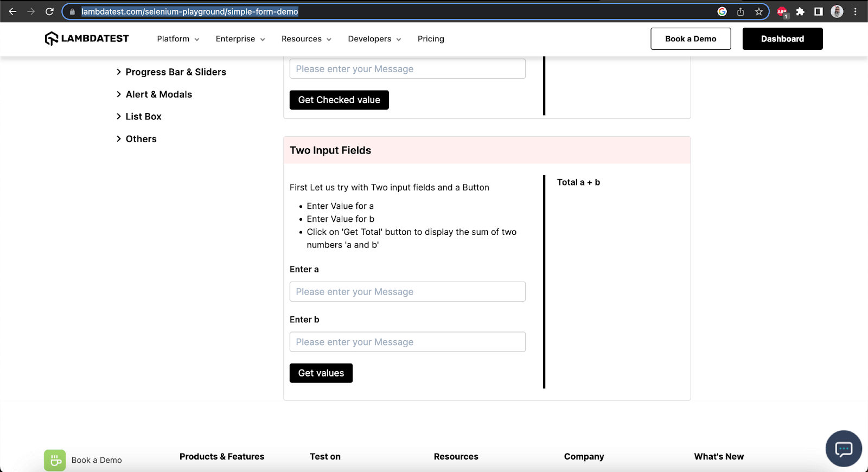Click Test on footer heading
The width and height of the screenshot is (868, 472).
(325, 457)
